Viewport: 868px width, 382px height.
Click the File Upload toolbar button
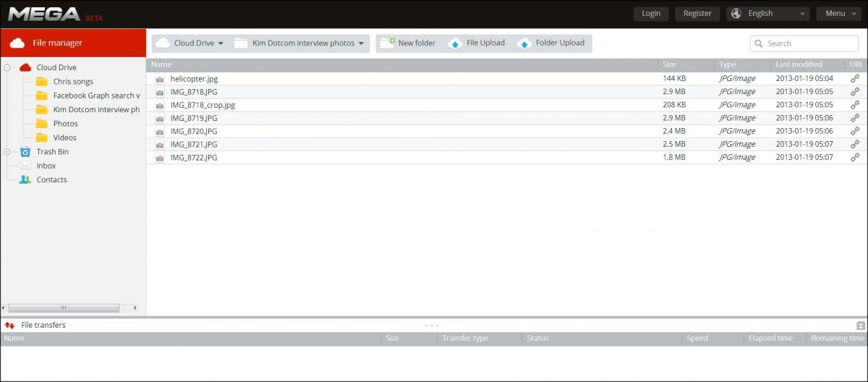coord(477,43)
